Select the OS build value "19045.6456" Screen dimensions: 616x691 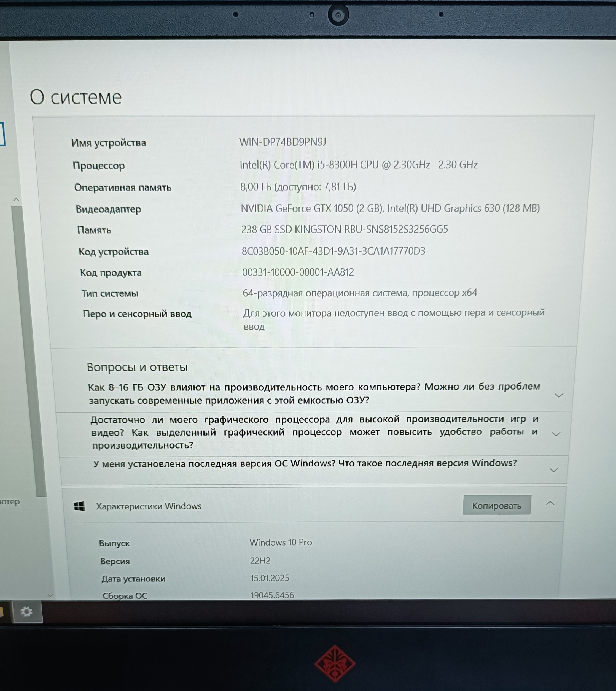272,595
